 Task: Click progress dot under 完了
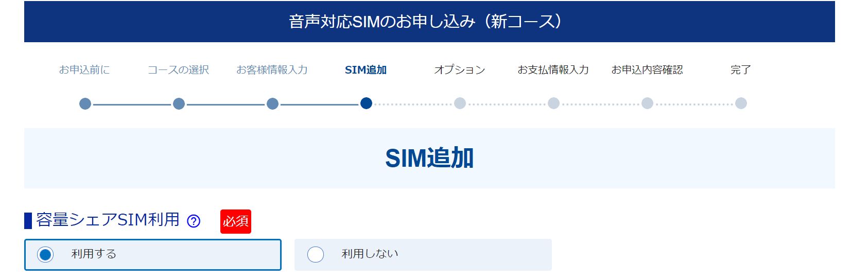pyautogui.click(x=741, y=103)
